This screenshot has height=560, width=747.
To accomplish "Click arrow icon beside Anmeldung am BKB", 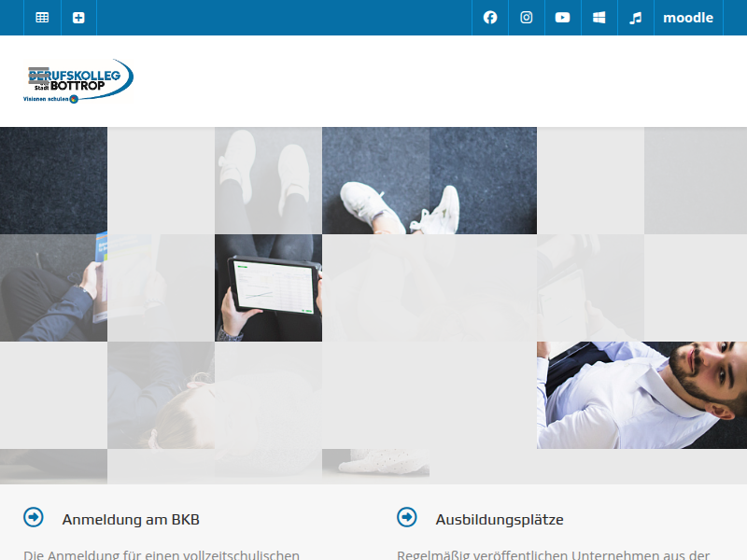I will pos(34,517).
